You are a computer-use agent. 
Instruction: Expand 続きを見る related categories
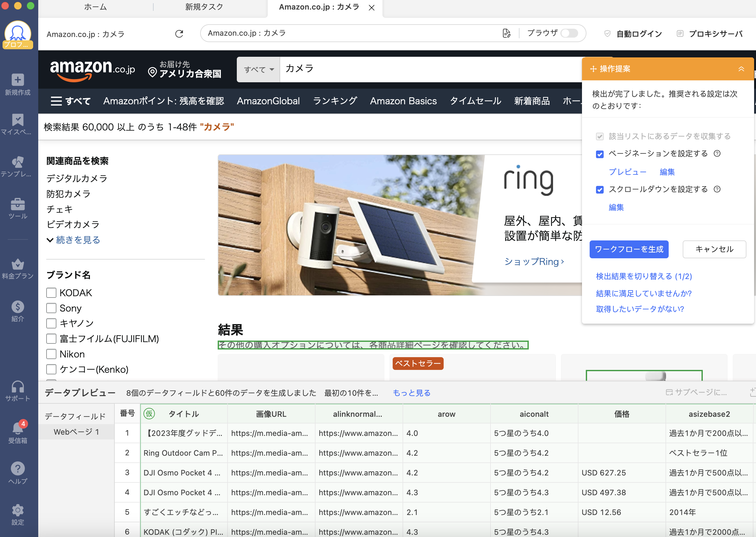pos(73,240)
